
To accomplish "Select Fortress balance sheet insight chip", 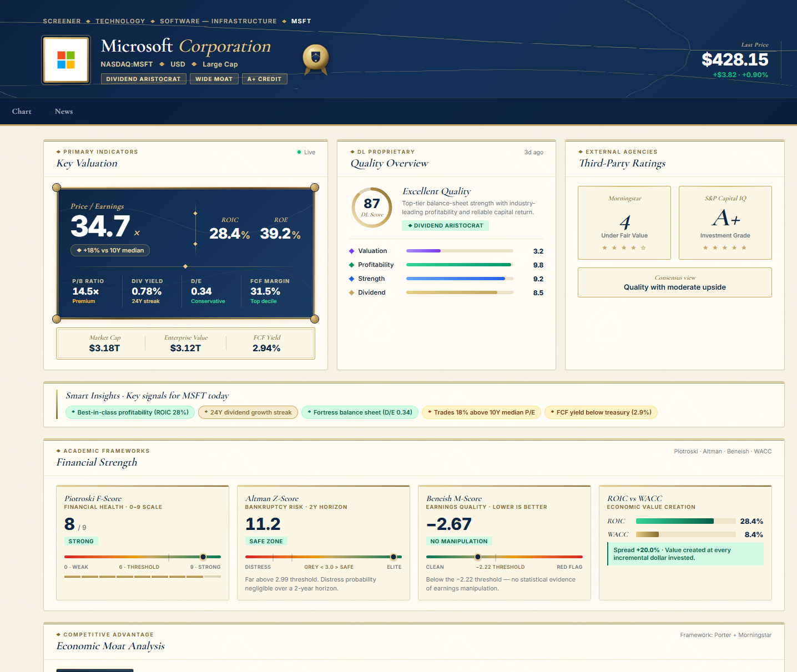I will [x=360, y=412].
